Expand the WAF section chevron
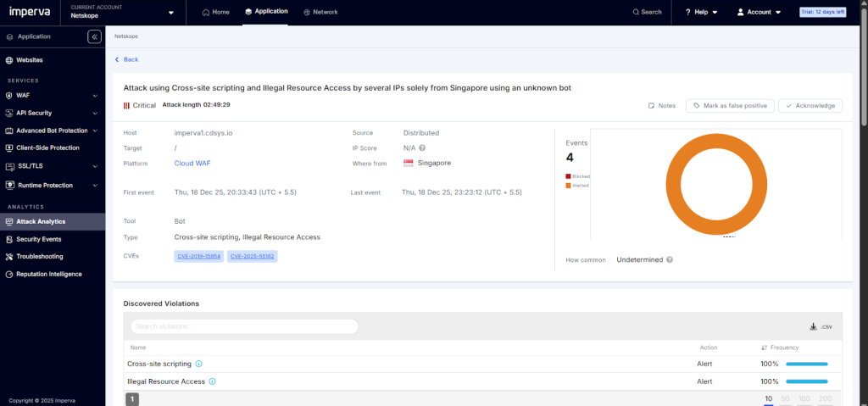This screenshot has width=868, height=406. coord(95,95)
